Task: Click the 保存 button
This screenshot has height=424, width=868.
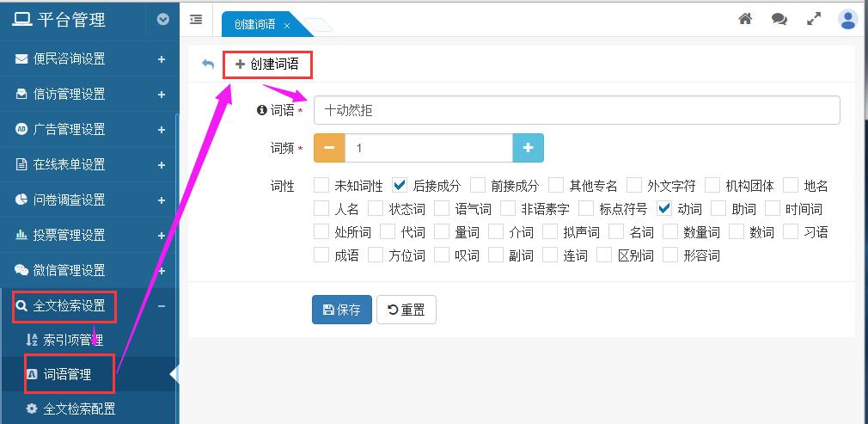Action: click(342, 310)
